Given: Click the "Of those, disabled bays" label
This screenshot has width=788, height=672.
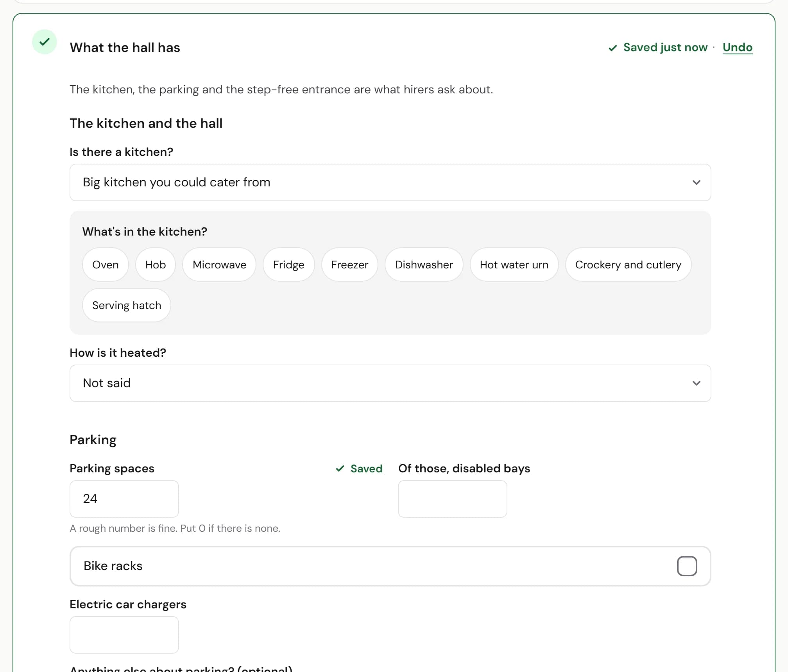Looking at the screenshot, I should tap(464, 468).
